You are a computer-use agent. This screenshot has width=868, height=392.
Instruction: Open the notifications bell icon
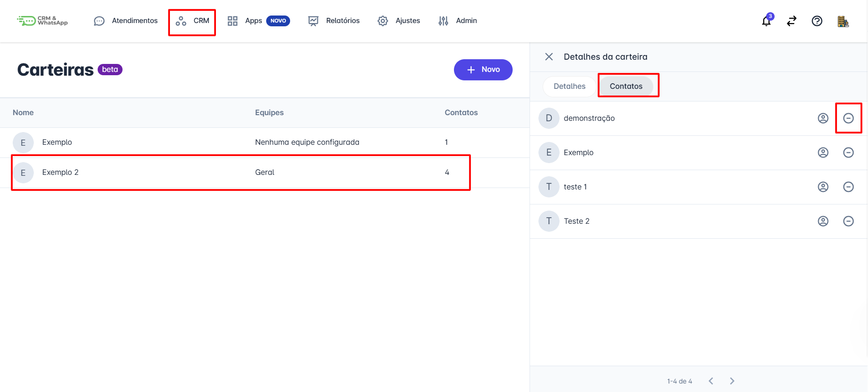point(766,21)
